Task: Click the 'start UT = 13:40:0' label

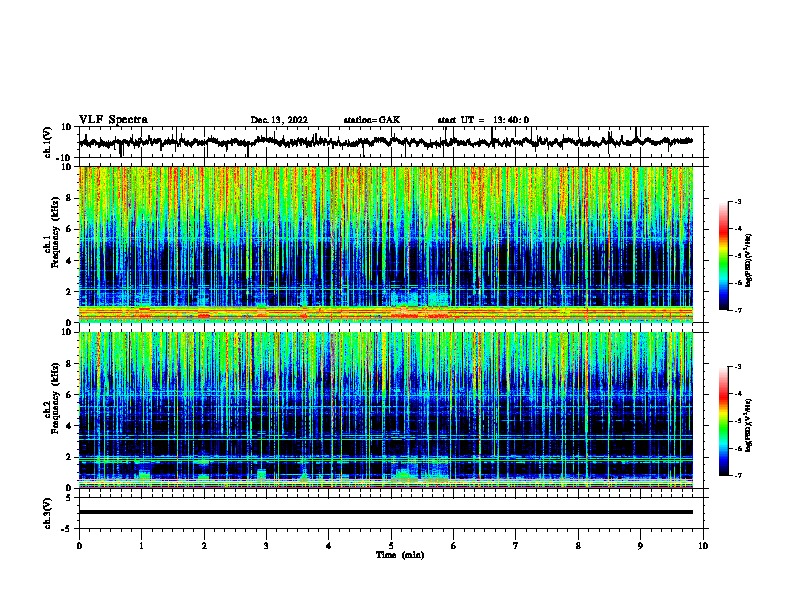Action: pos(483,120)
